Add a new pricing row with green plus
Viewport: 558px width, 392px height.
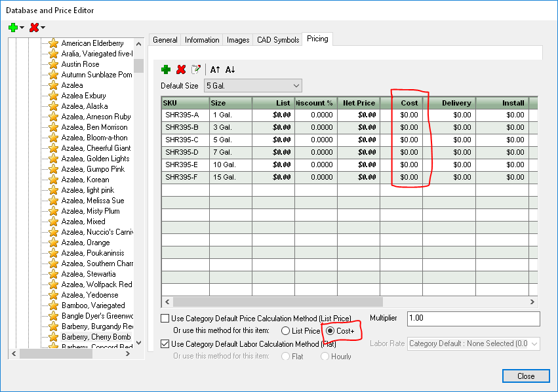[x=166, y=69]
